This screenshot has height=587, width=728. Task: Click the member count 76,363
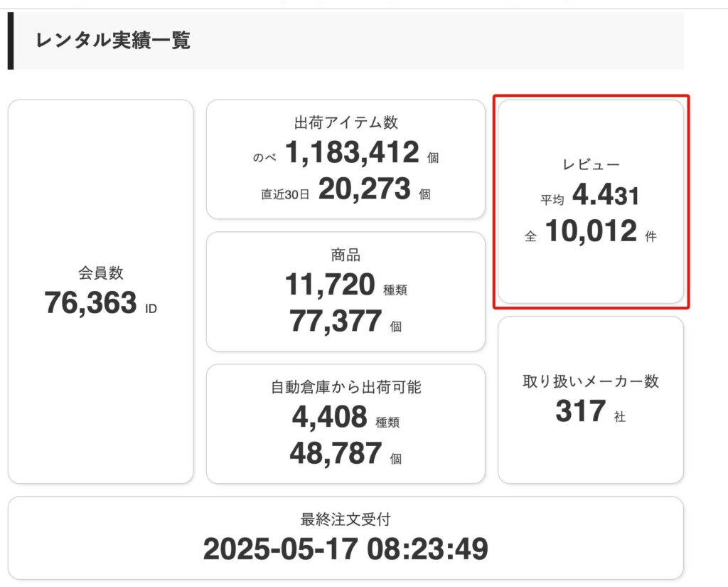point(90,302)
